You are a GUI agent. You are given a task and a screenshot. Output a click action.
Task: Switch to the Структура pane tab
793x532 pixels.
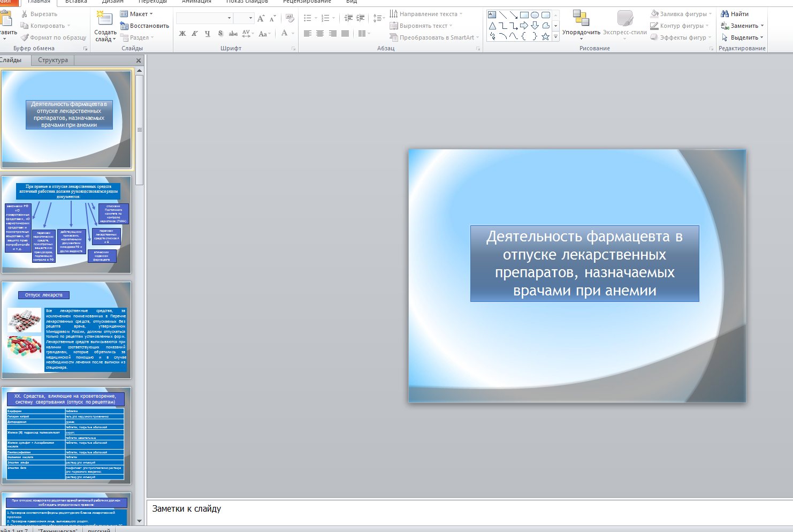point(53,60)
